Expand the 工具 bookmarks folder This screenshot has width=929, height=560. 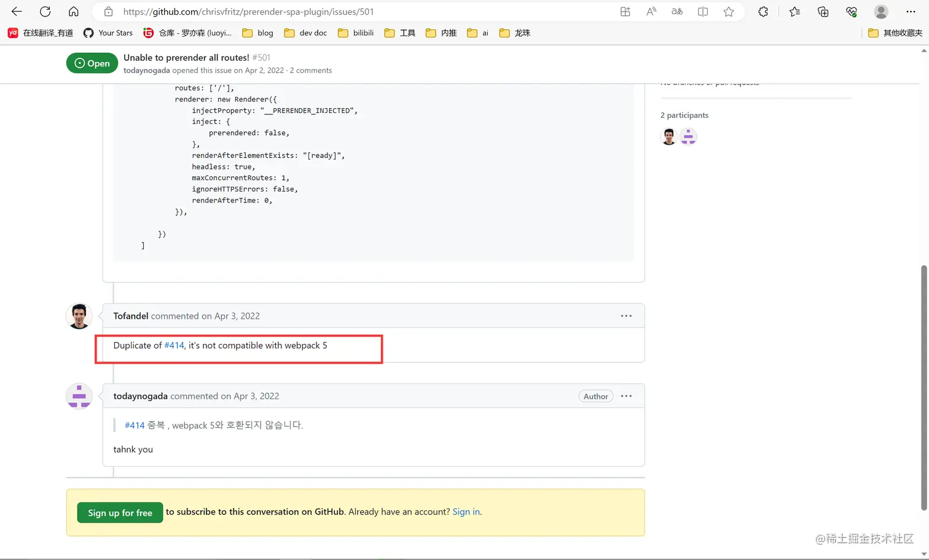click(x=400, y=33)
